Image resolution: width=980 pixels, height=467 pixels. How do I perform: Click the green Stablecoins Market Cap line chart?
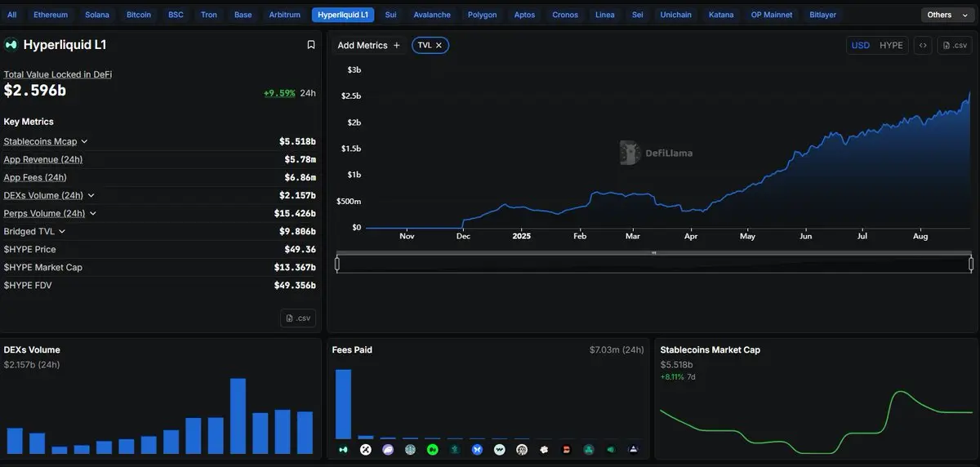[817, 423]
